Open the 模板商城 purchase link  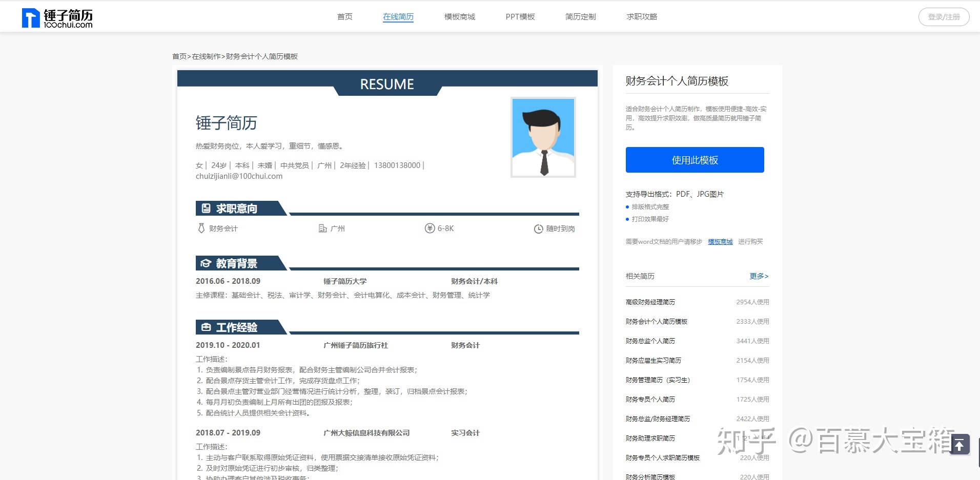[720, 241]
